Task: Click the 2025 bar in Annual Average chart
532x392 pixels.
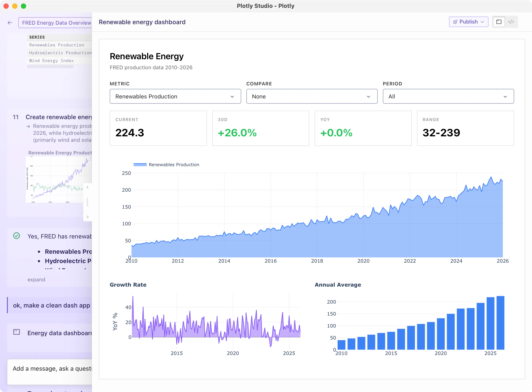Action: pos(490,323)
